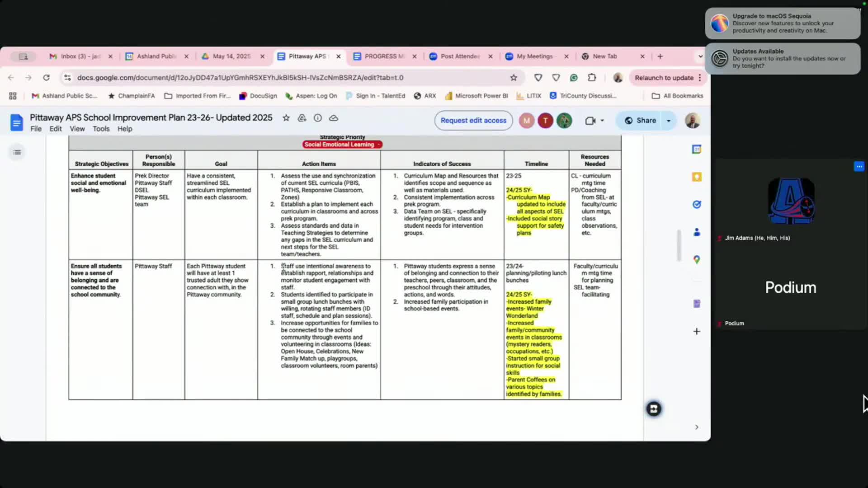The height and width of the screenshot is (488, 868).
Task: Click the macOS Updates Available notification
Action: click(x=783, y=58)
